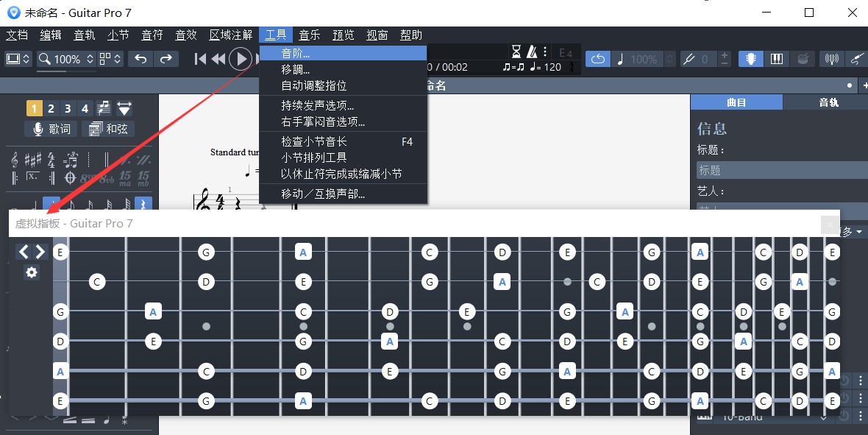868x435 pixels.
Task: Select the treble clef icon in notation palette
Action: tap(13, 159)
